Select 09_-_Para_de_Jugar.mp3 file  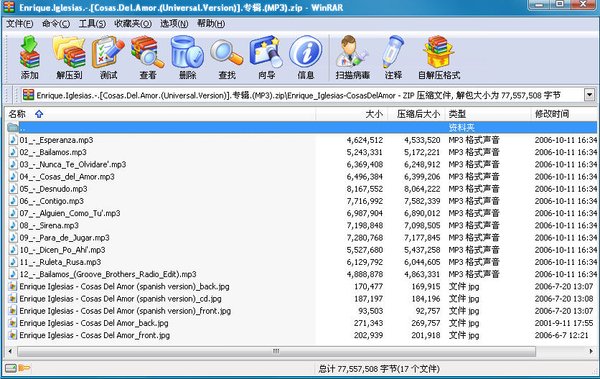[x=65, y=238]
